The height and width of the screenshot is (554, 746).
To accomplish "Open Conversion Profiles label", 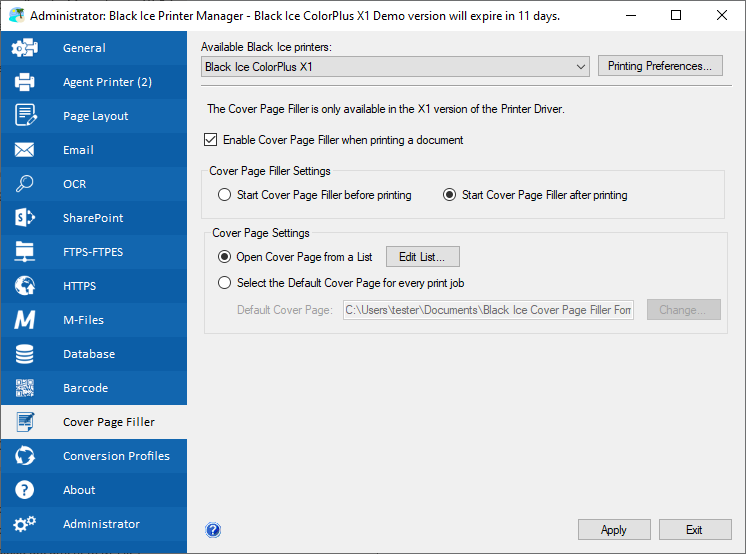I will [x=116, y=455].
